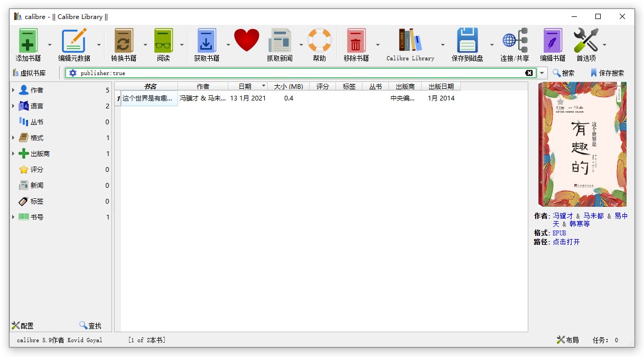
Task: Click the 虚拟书库 (Virtual library) button
Action: point(29,73)
